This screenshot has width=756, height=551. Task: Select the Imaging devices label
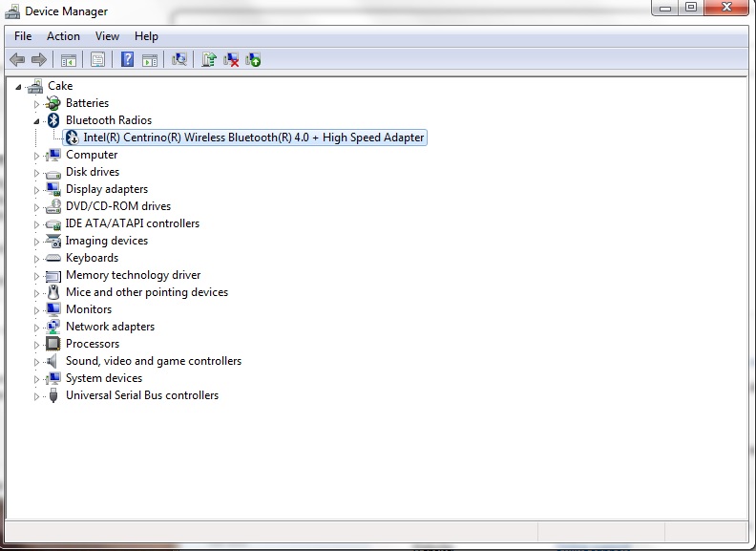(x=107, y=241)
